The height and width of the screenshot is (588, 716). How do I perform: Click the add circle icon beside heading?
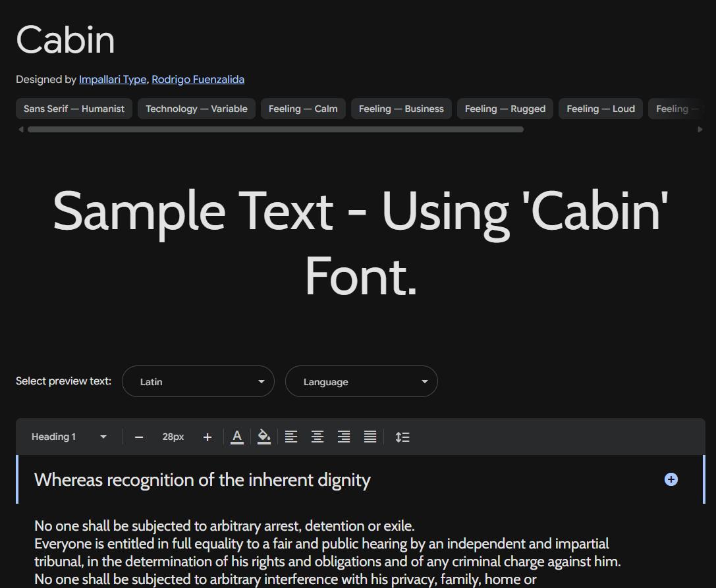671,479
